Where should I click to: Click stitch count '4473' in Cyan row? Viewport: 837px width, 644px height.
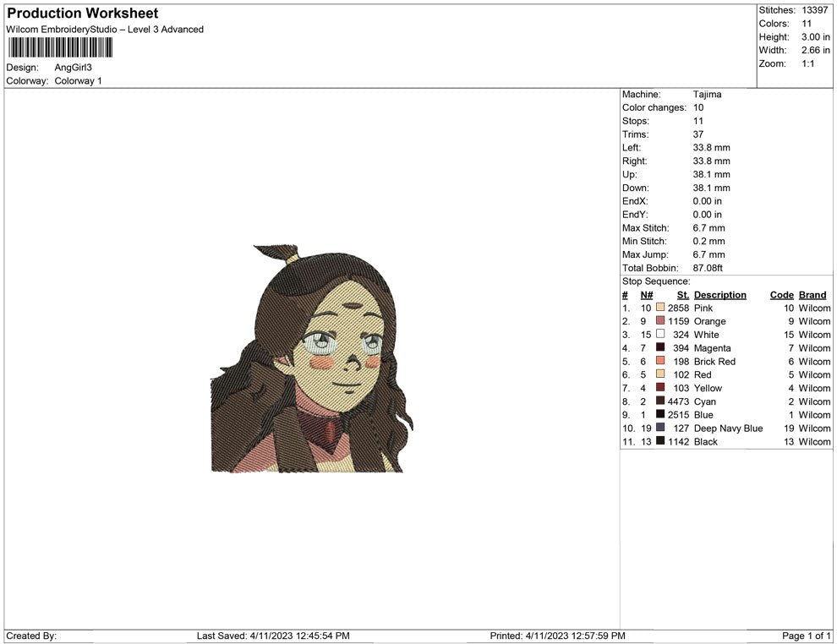pos(678,401)
